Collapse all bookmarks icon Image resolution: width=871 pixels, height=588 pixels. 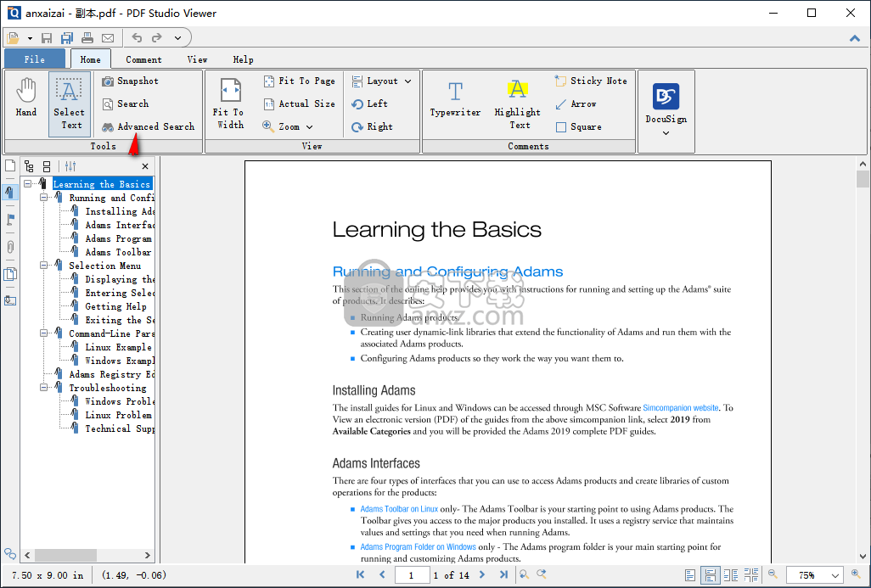click(x=48, y=166)
